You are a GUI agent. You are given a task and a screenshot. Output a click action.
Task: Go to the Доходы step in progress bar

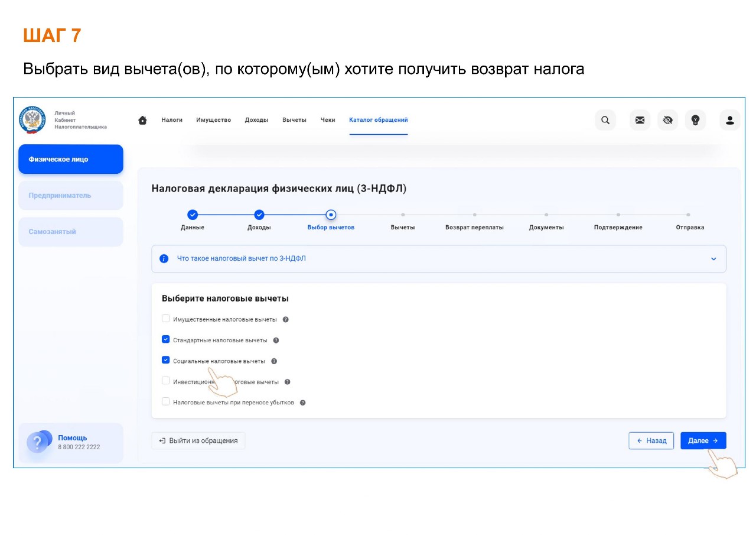point(259,215)
